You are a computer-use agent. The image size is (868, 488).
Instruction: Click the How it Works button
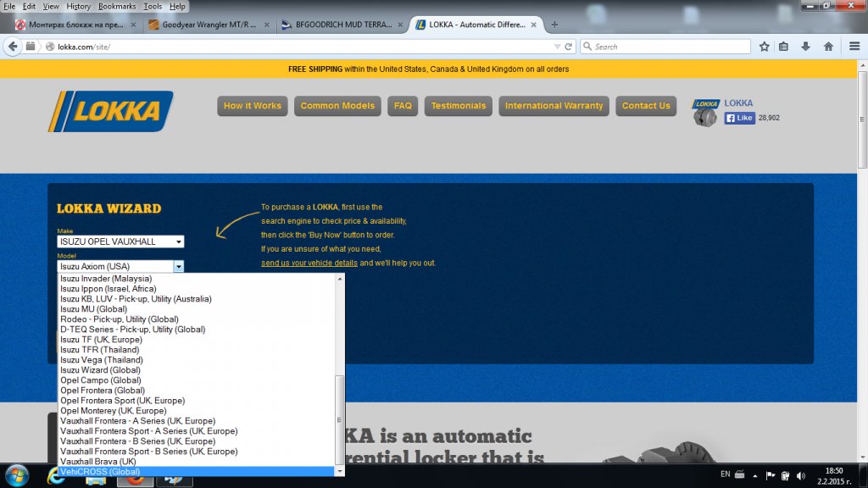point(253,106)
